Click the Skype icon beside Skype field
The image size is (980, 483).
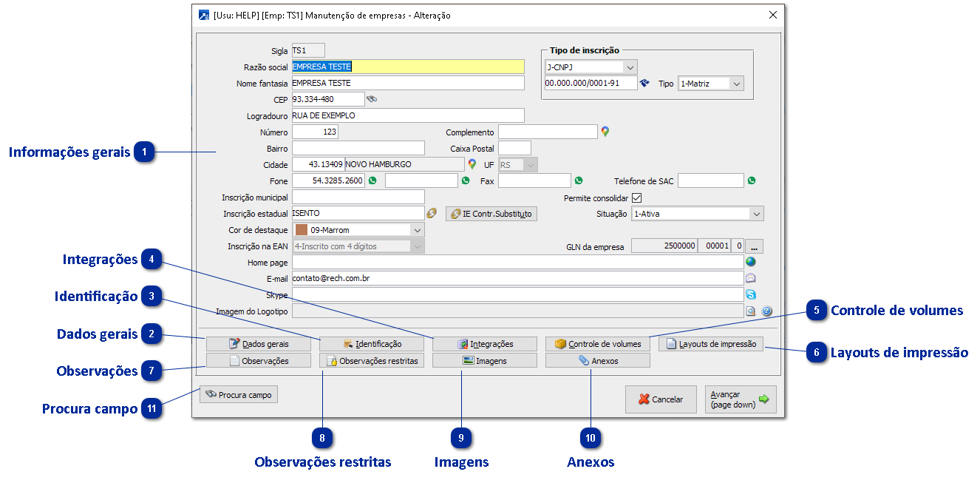coord(751,295)
